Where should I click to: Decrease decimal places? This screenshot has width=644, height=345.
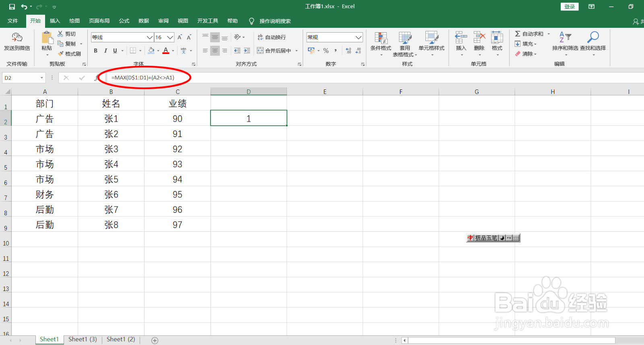(x=358, y=50)
